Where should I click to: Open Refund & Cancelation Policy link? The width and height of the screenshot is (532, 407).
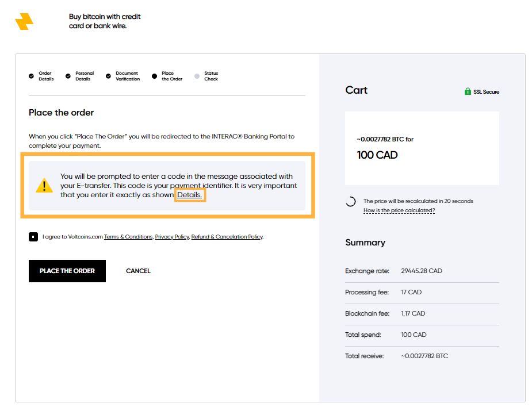click(x=227, y=237)
